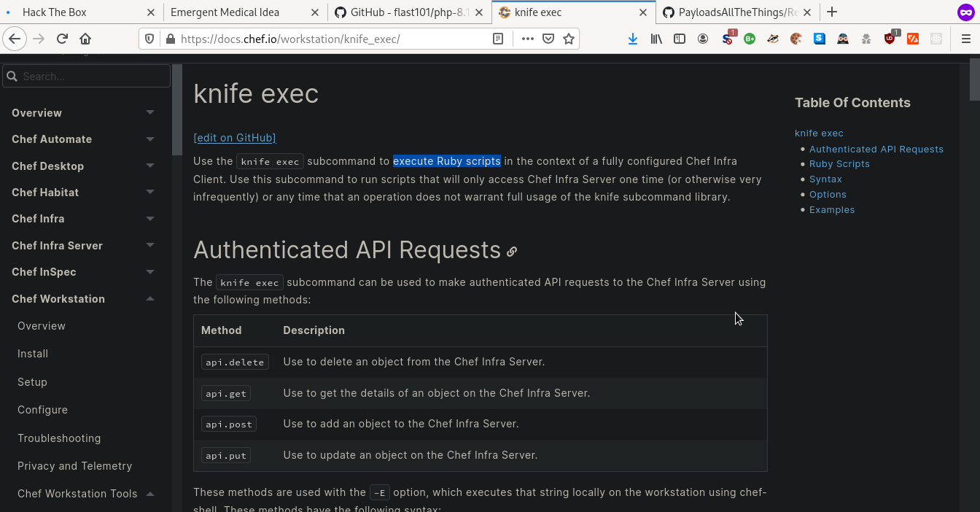980x512 pixels.
Task: Jump to Examples section
Action: click(x=832, y=210)
